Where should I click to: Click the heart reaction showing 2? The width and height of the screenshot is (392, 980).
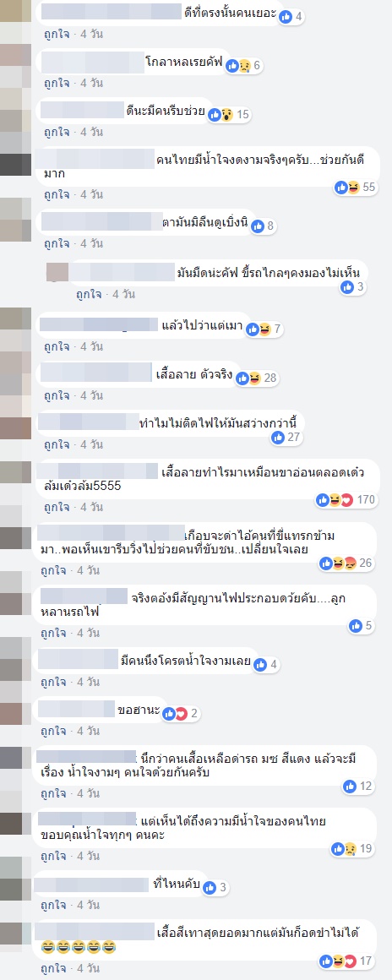[x=182, y=713]
